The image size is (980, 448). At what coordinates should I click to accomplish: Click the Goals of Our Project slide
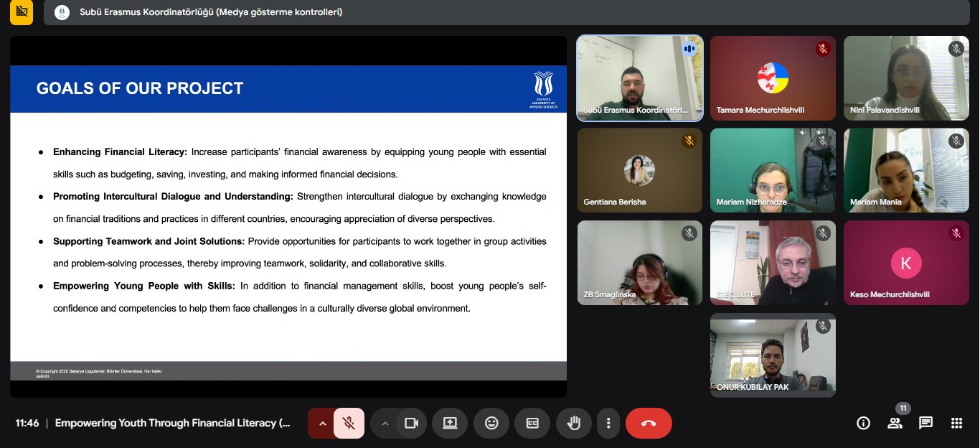click(288, 223)
